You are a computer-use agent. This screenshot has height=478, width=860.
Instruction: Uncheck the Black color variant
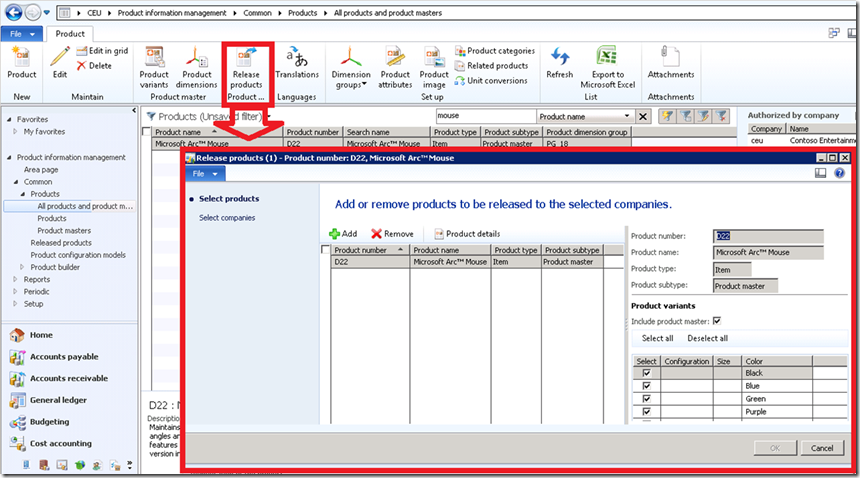646,373
